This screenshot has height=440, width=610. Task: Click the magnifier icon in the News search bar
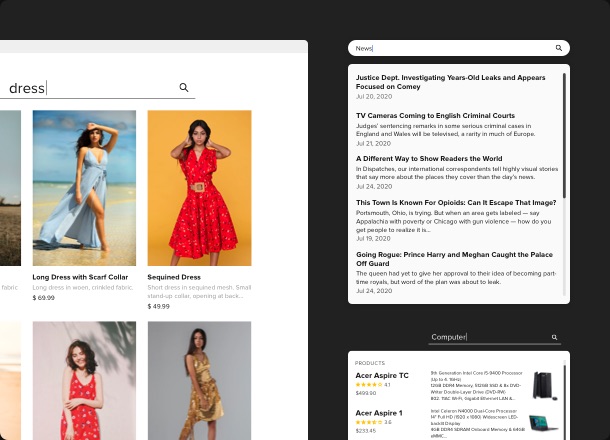(559, 48)
